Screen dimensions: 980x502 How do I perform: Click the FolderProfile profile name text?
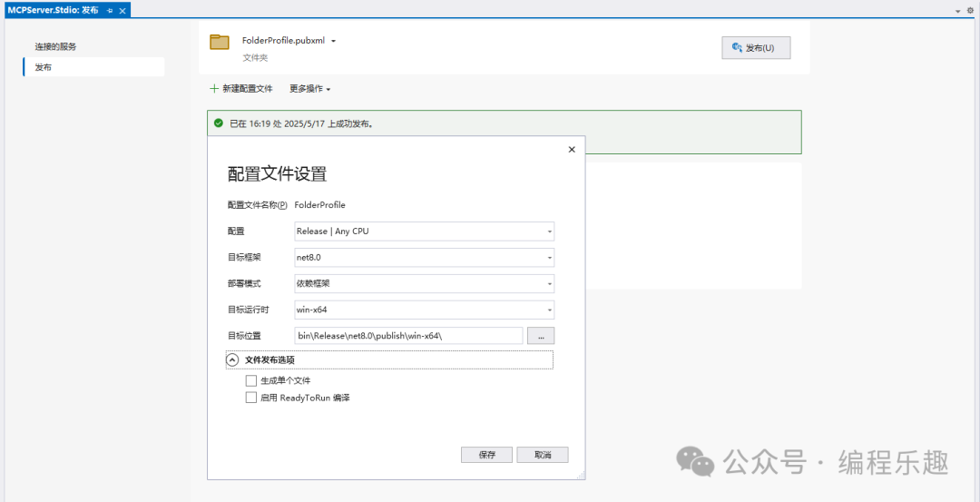point(319,204)
